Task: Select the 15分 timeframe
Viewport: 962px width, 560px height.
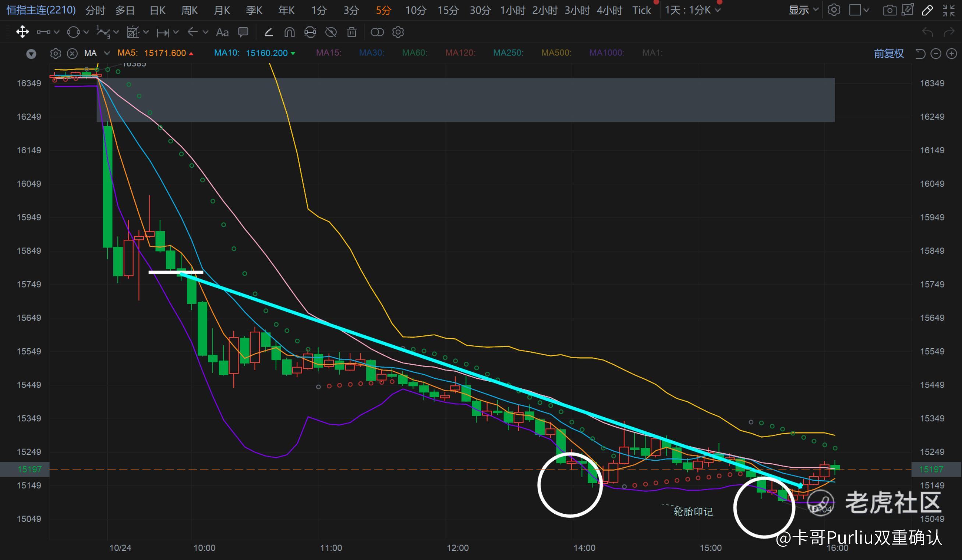Action: click(448, 10)
